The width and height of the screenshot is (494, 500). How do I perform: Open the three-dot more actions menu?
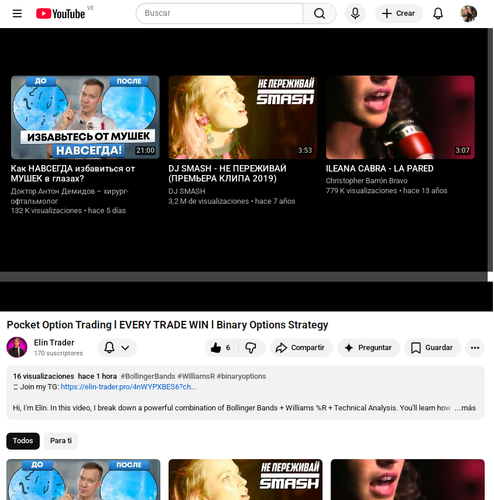tap(475, 348)
